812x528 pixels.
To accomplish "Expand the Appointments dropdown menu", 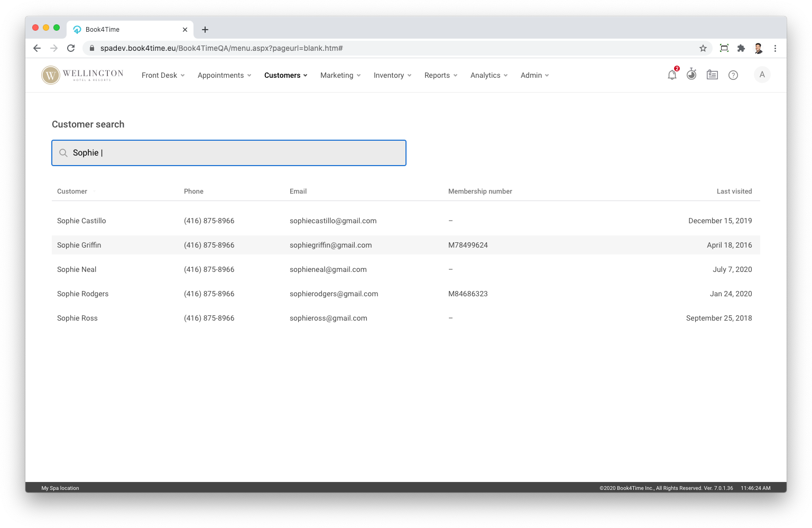I will pos(224,76).
